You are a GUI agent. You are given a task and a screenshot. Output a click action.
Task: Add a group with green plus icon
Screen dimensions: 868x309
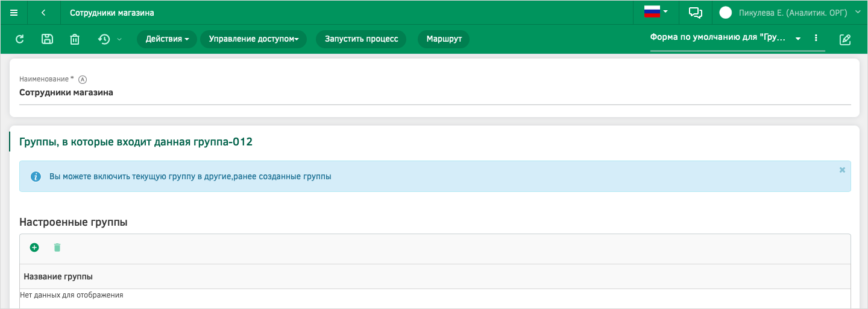pos(34,247)
